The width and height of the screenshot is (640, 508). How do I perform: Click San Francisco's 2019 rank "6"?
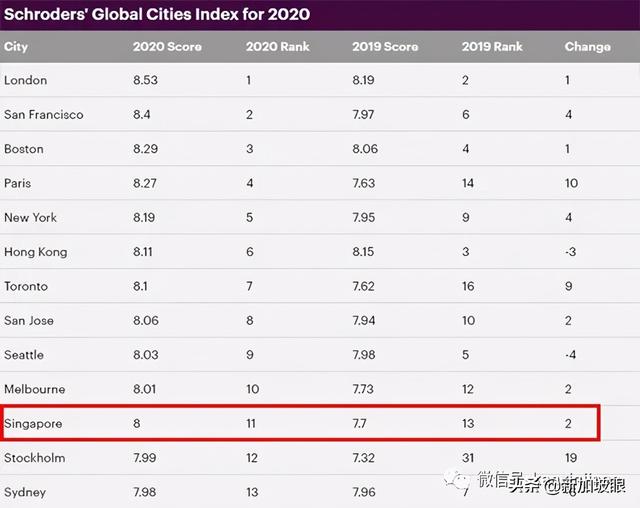coord(466,115)
